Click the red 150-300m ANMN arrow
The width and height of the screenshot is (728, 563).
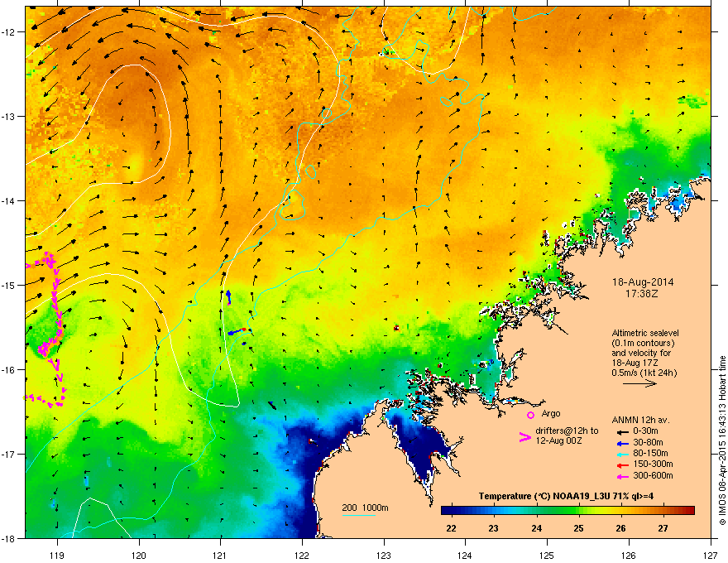[x=622, y=464]
